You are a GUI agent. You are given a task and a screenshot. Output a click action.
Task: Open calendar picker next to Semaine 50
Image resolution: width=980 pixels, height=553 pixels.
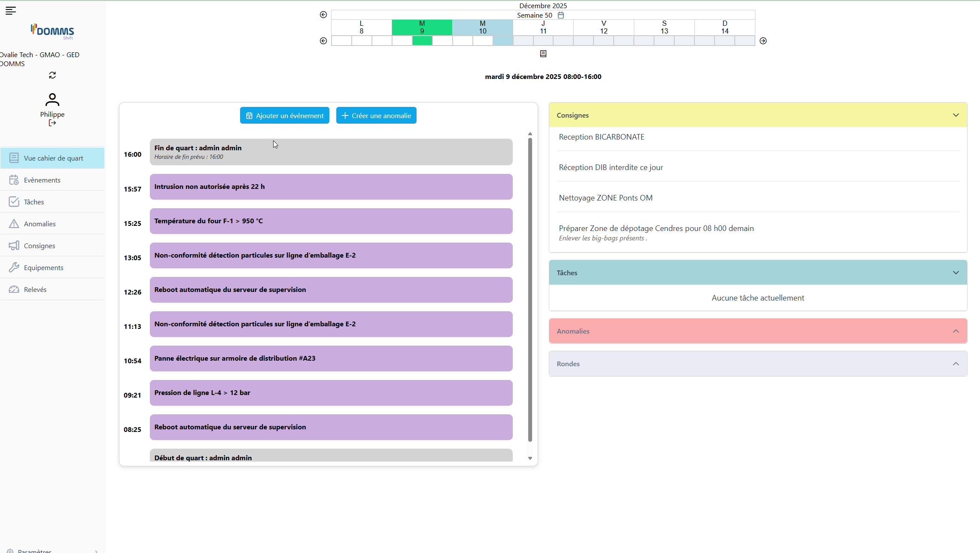pos(560,15)
